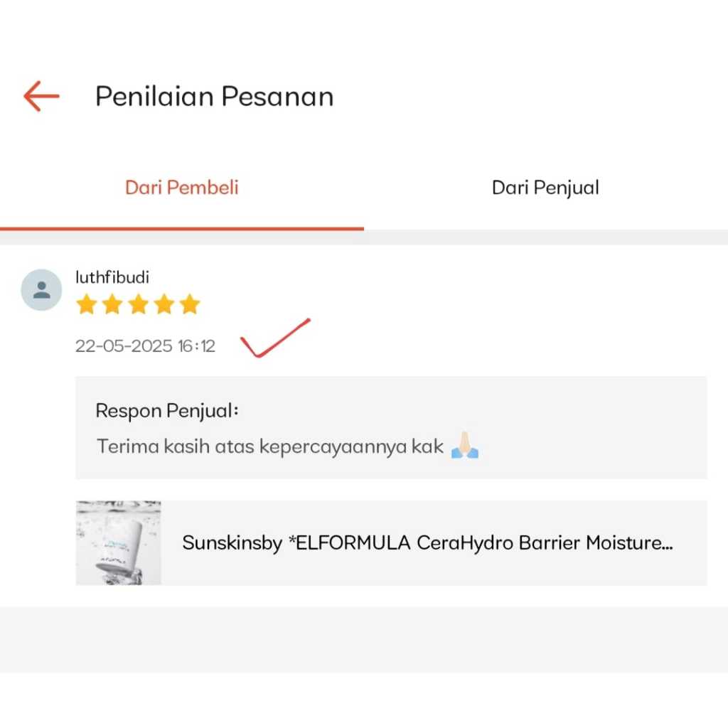Open the luthfibudi username link

click(x=112, y=277)
